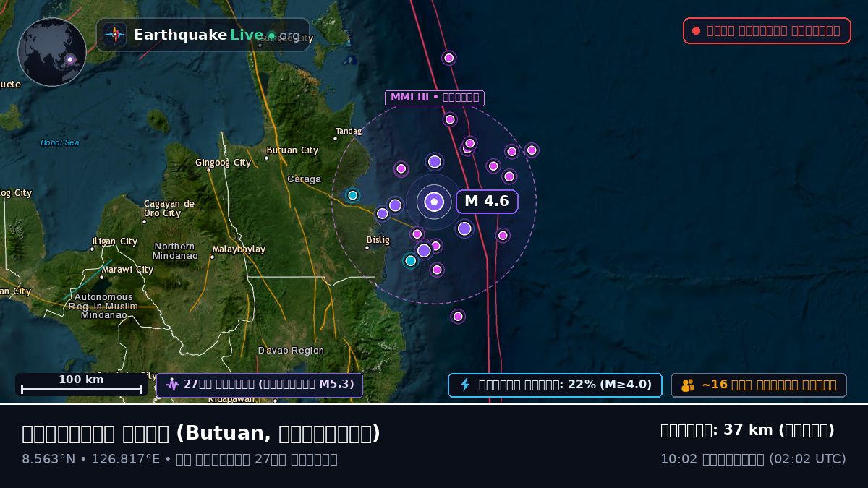868x488 pixels.
Task: Click the Davao Region label
Action: (291, 351)
